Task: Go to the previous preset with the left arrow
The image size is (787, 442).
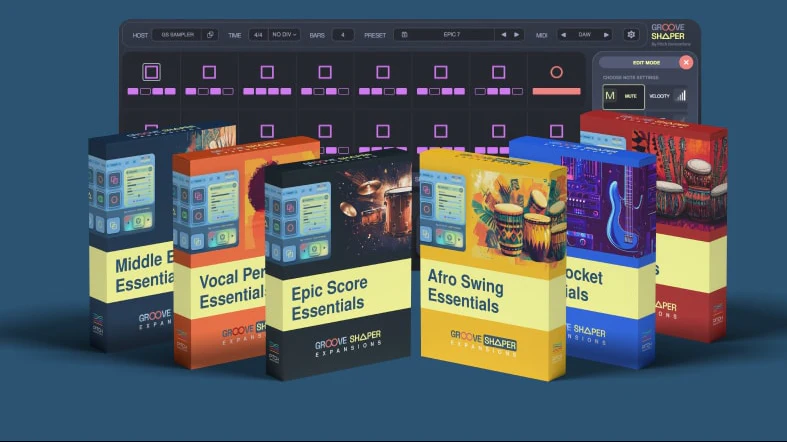Action: (x=503, y=35)
